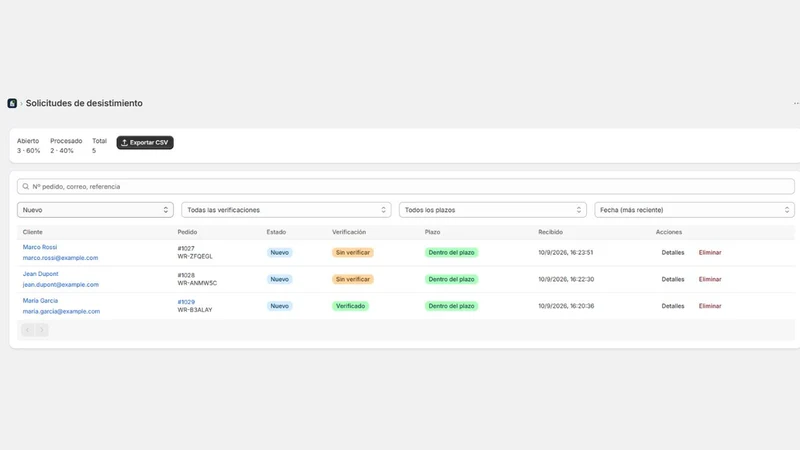
Task: Click the Recibido column header
Action: click(551, 232)
